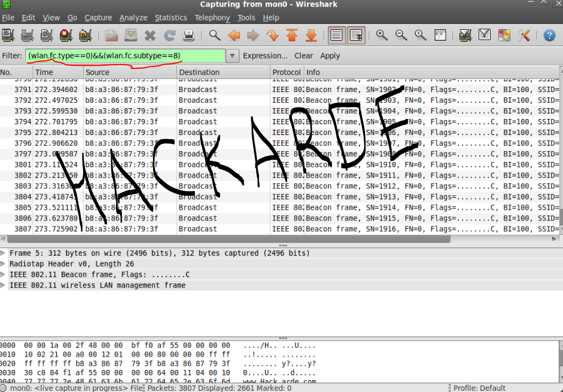
Task: Click the Filter: label button
Action: 12,56
